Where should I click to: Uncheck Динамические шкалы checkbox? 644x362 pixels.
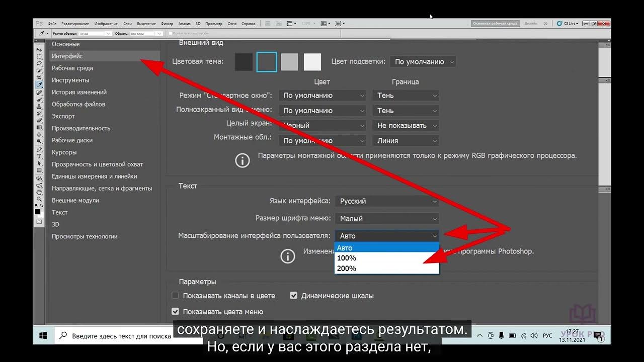click(294, 296)
